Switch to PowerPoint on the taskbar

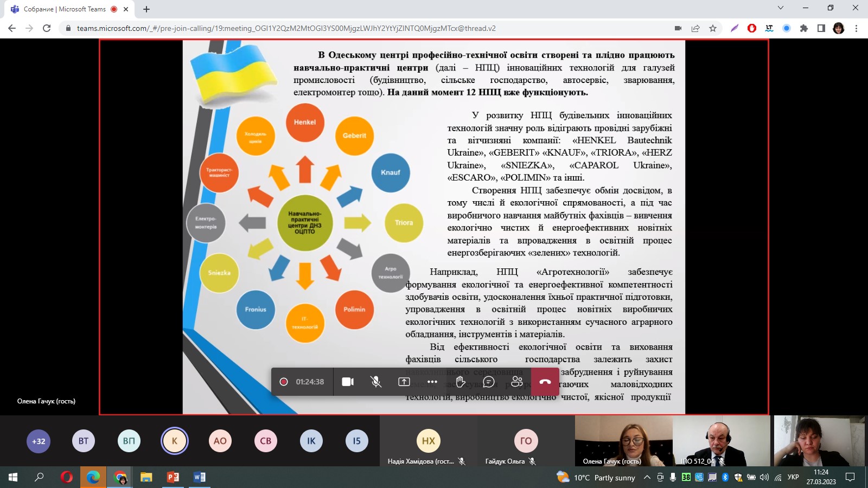(x=173, y=477)
